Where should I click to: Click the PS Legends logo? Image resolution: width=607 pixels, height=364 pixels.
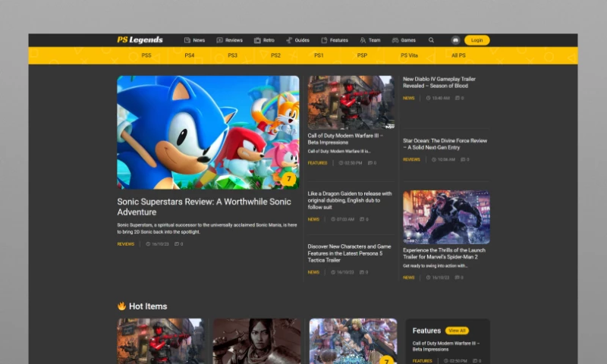pyautogui.click(x=140, y=40)
